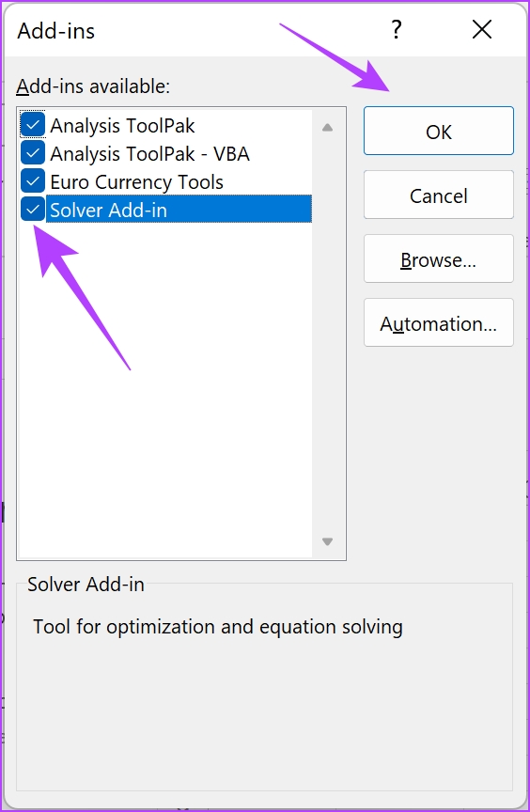Image resolution: width=530 pixels, height=812 pixels.
Task: Click the Add-ins dialog title bar
Action: tap(196, 30)
